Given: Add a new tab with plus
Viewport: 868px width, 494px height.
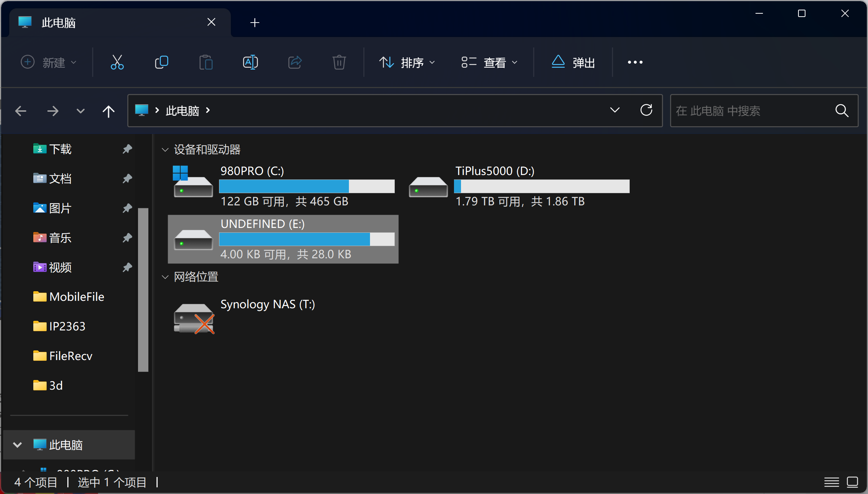Looking at the screenshot, I should [255, 23].
